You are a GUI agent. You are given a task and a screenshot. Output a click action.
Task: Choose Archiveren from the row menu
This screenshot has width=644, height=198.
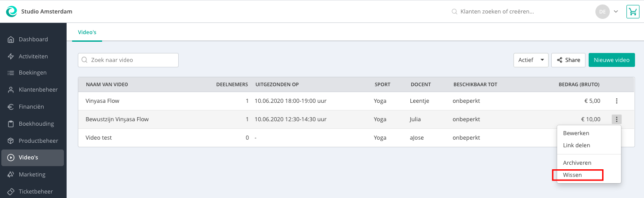[577, 163]
